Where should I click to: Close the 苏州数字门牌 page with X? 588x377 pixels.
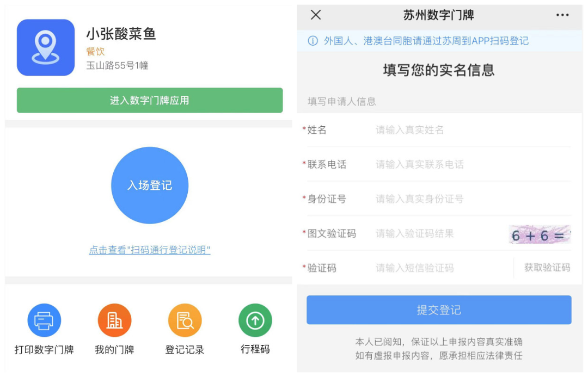316,15
